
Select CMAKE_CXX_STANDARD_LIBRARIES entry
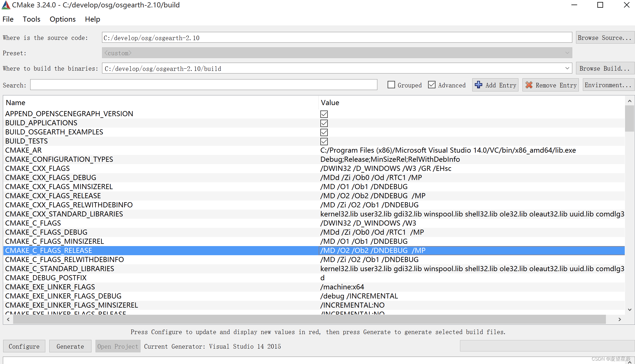[64, 214]
